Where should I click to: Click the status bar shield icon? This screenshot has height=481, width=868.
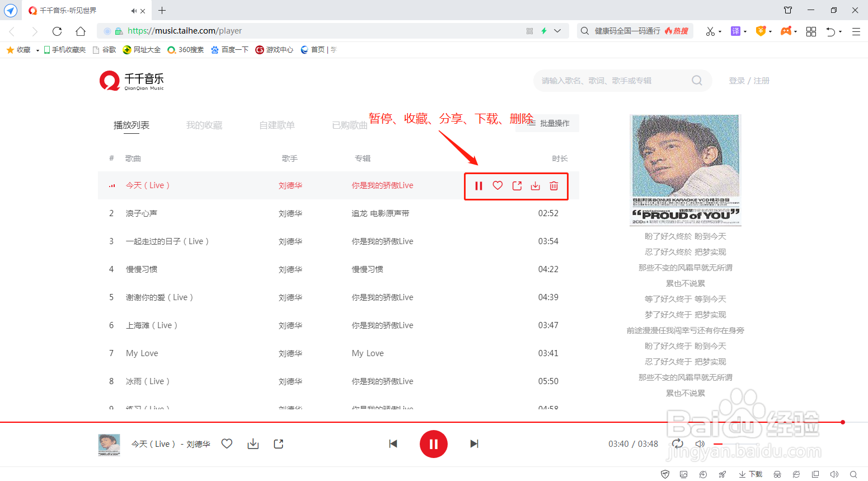[x=665, y=474]
